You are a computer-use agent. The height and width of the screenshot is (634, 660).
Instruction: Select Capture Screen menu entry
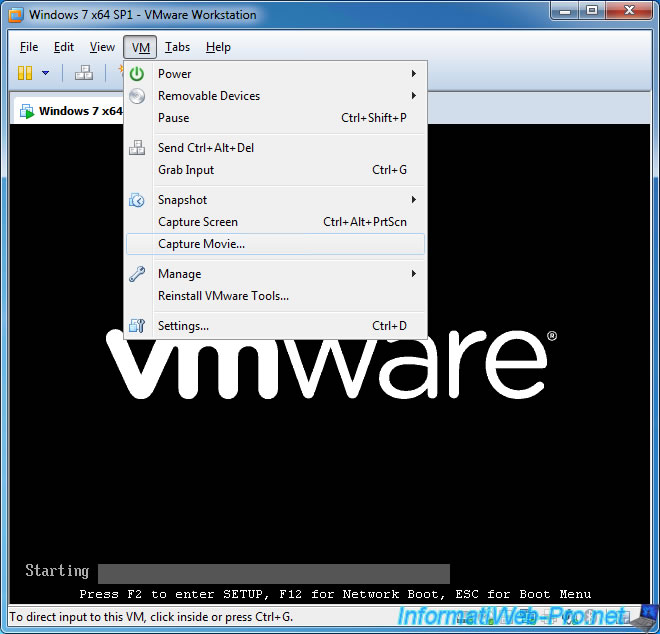coord(275,222)
